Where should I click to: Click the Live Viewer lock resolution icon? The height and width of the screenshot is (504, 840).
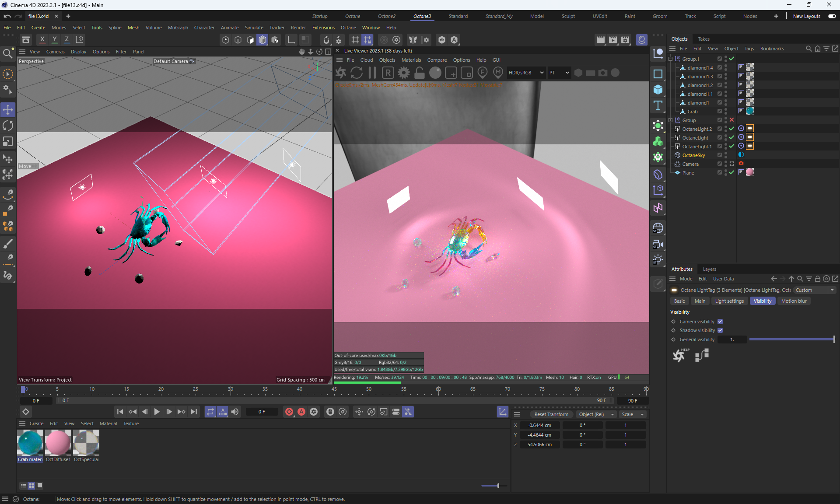click(419, 73)
